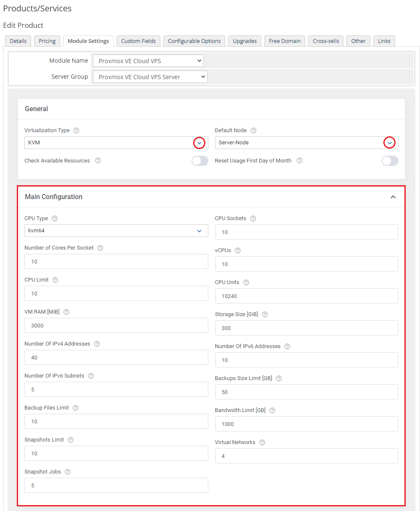This screenshot has width=420, height=511.
Task: Click the Snapshot Jobs input field
Action: [116, 485]
